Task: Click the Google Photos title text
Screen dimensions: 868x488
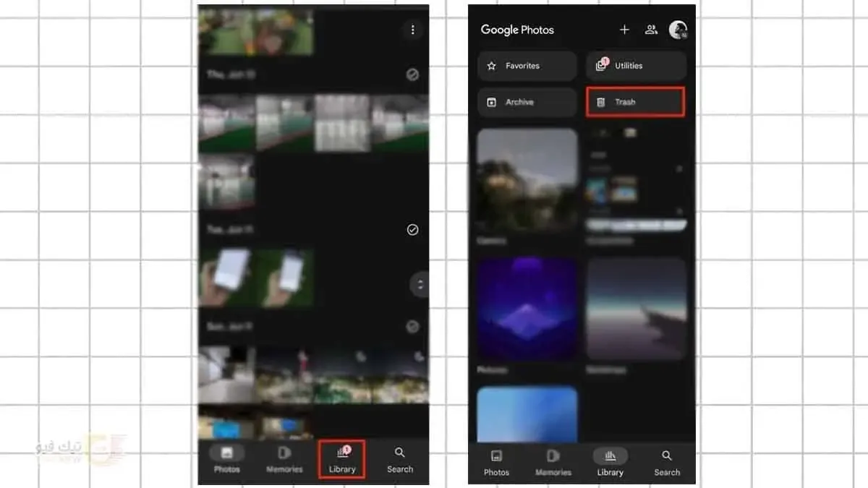Action: (517, 30)
